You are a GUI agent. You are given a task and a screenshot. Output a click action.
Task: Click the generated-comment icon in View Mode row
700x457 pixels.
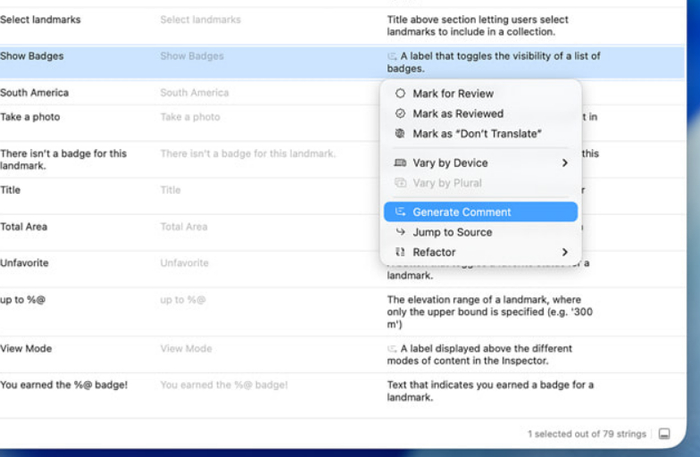tap(392, 349)
